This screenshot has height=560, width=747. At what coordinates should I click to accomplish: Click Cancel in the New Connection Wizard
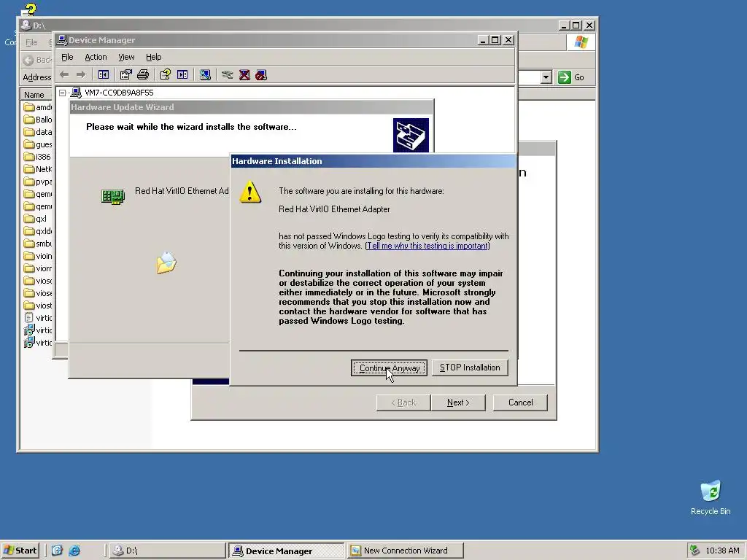point(520,402)
